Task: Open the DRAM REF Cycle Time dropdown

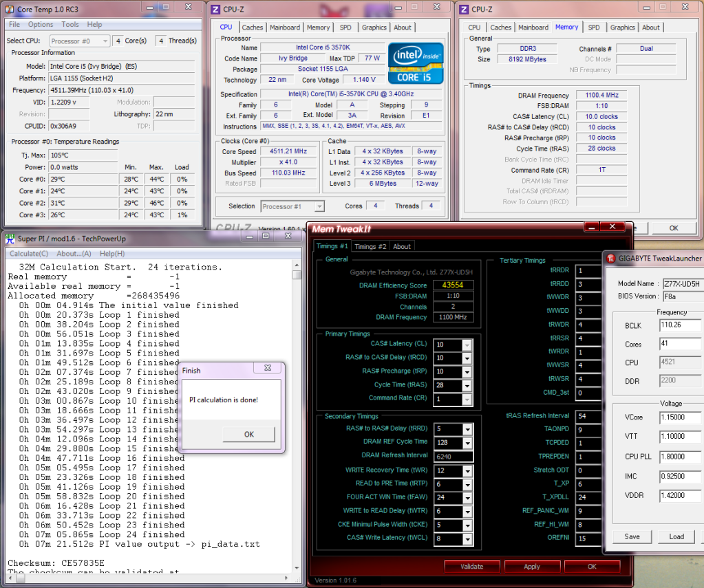Action: click(467, 442)
